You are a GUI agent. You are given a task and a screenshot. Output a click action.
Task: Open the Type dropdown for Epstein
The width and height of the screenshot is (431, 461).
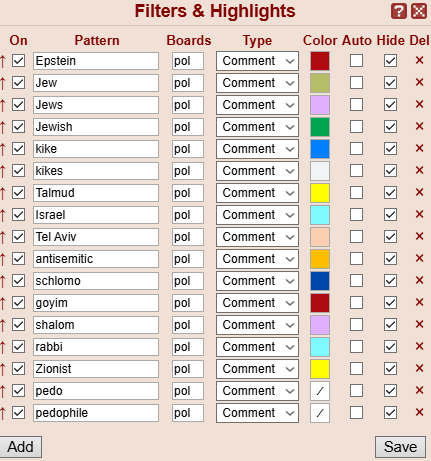pyautogui.click(x=257, y=61)
